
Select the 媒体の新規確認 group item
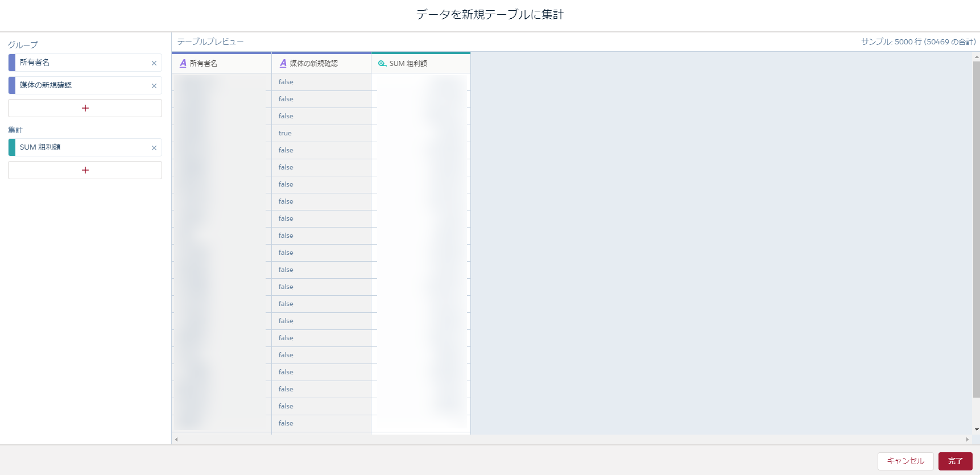click(80, 85)
